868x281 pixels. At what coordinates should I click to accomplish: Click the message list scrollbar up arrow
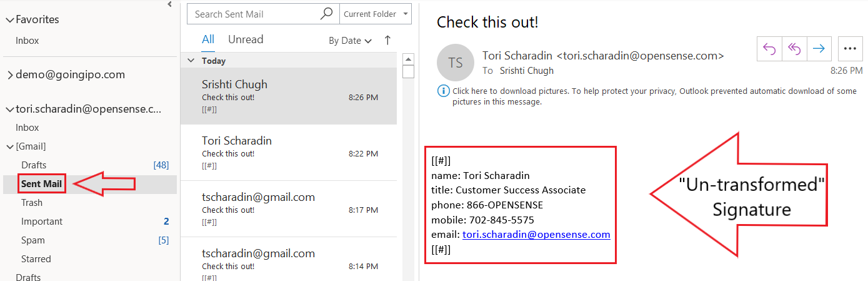click(408, 59)
